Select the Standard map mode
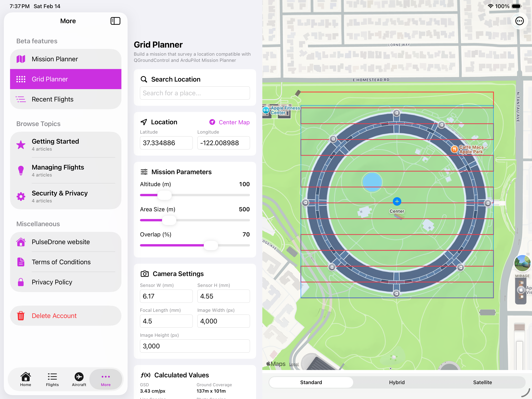This screenshot has width=532, height=399. (x=311, y=382)
